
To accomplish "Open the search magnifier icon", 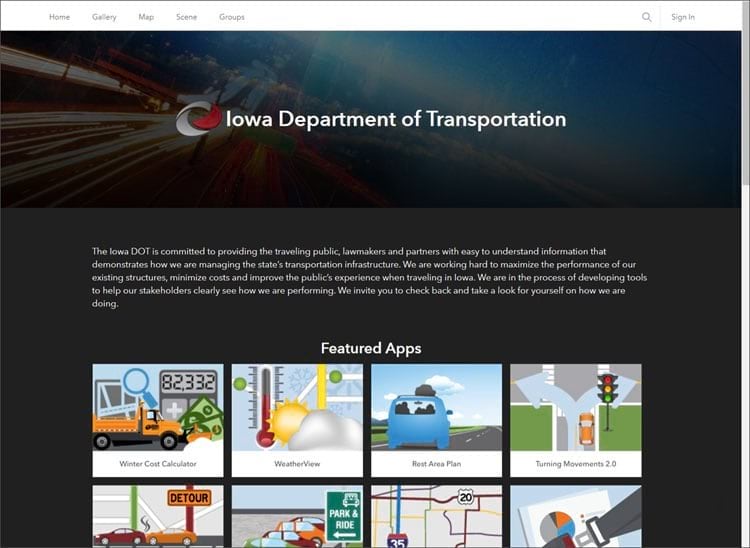I will coord(646,17).
